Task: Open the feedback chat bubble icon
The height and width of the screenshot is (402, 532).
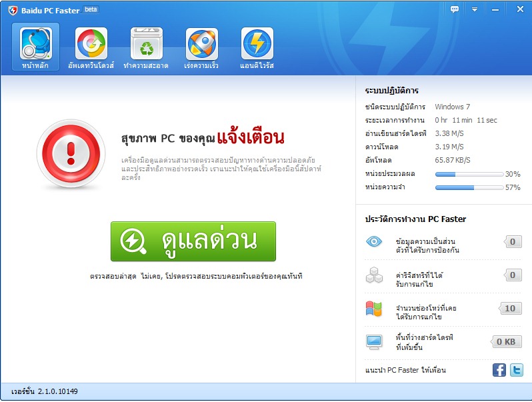Action: [x=455, y=9]
